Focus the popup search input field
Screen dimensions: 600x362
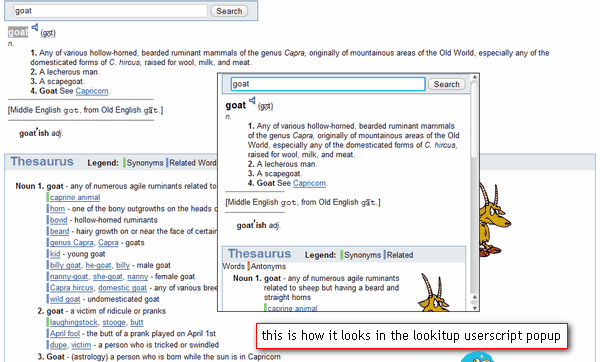pos(328,84)
